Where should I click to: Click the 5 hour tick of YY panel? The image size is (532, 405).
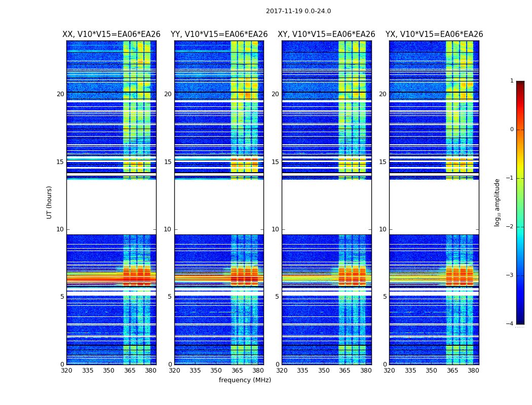point(169,297)
